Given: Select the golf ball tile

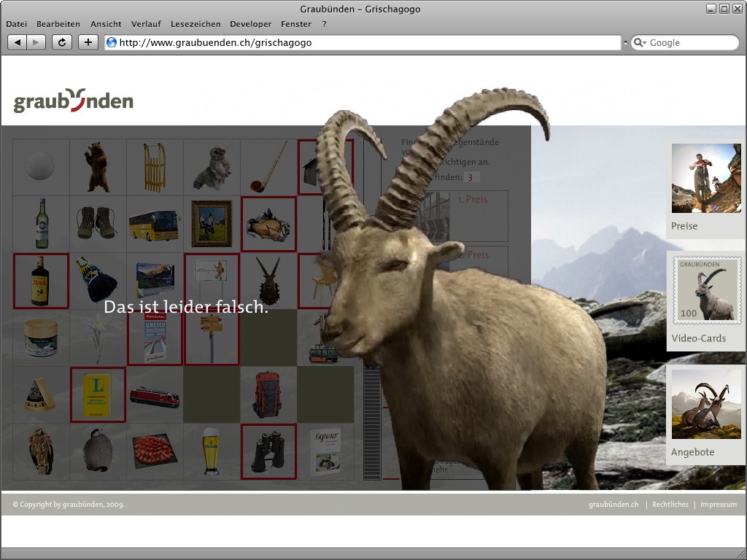Looking at the screenshot, I should tap(41, 167).
